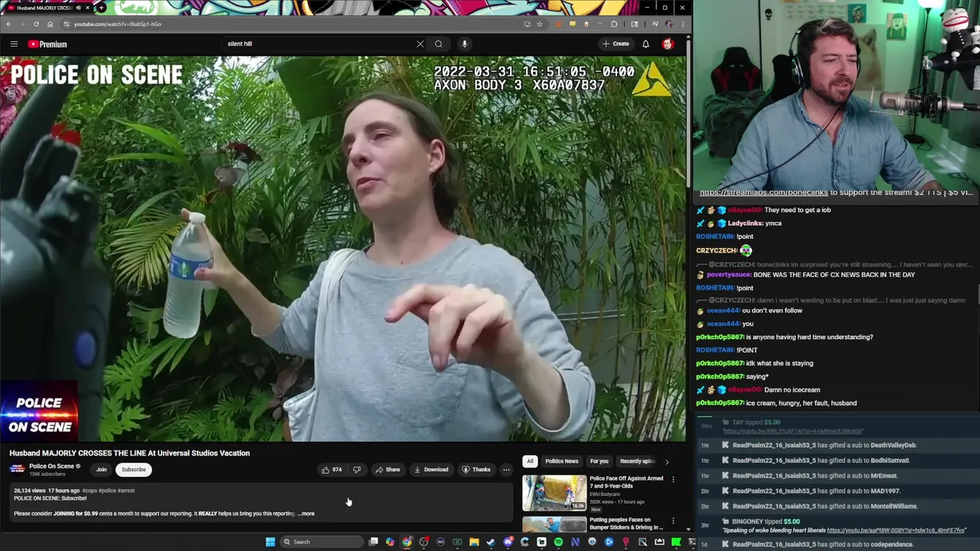Click the magnifier search button

[x=439, y=44]
